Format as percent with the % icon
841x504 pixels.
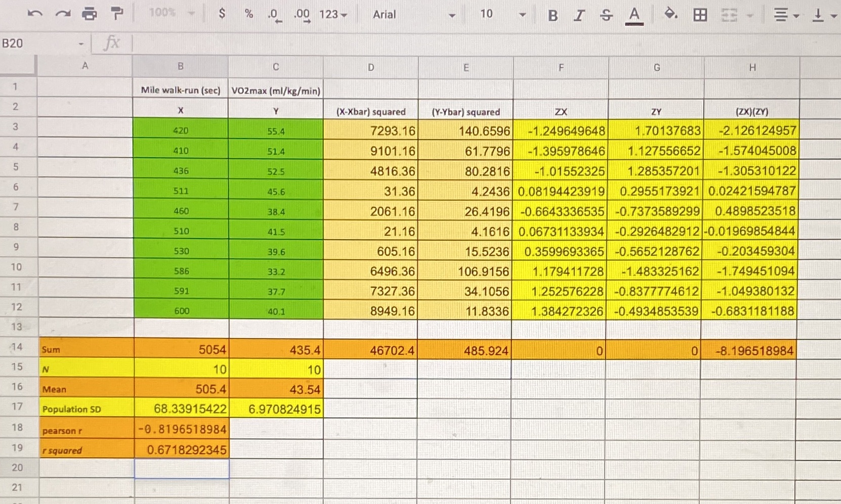pyautogui.click(x=248, y=14)
